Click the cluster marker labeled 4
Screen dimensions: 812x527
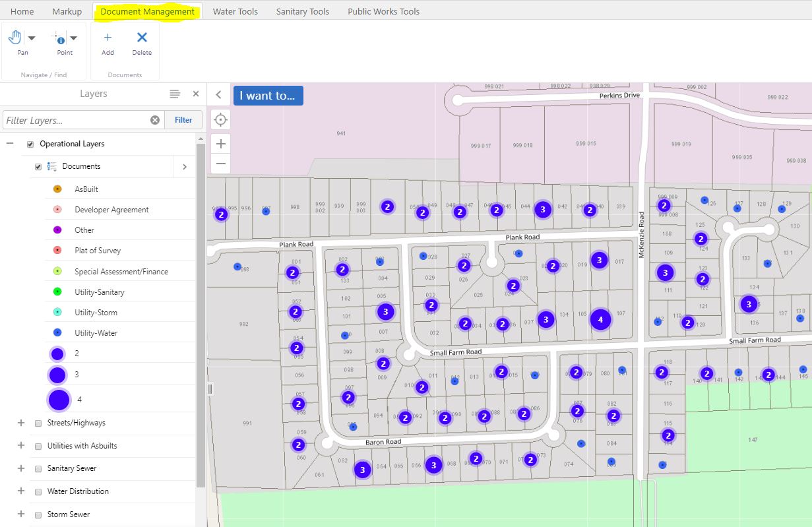[x=600, y=319]
